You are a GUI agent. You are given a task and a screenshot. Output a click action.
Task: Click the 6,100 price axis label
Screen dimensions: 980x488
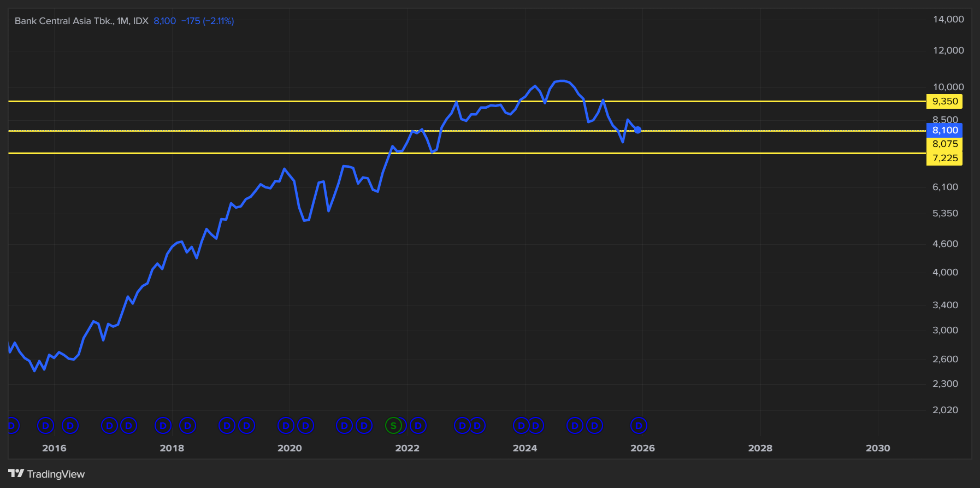click(945, 187)
